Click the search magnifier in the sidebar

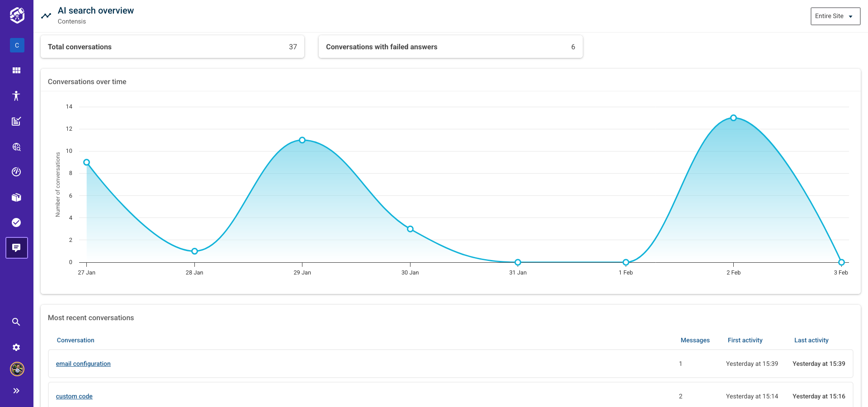pyautogui.click(x=17, y=322)
